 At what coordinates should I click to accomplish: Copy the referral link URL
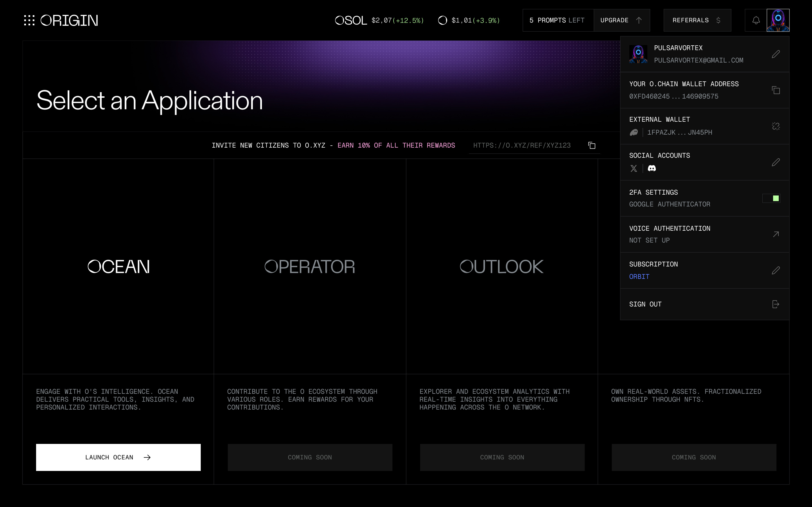592,146
